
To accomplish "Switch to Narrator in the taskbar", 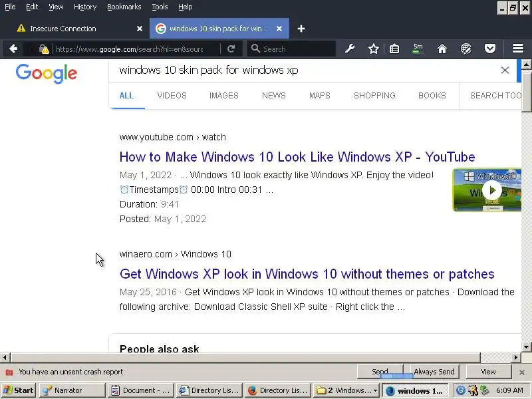I will click(72, 390).
